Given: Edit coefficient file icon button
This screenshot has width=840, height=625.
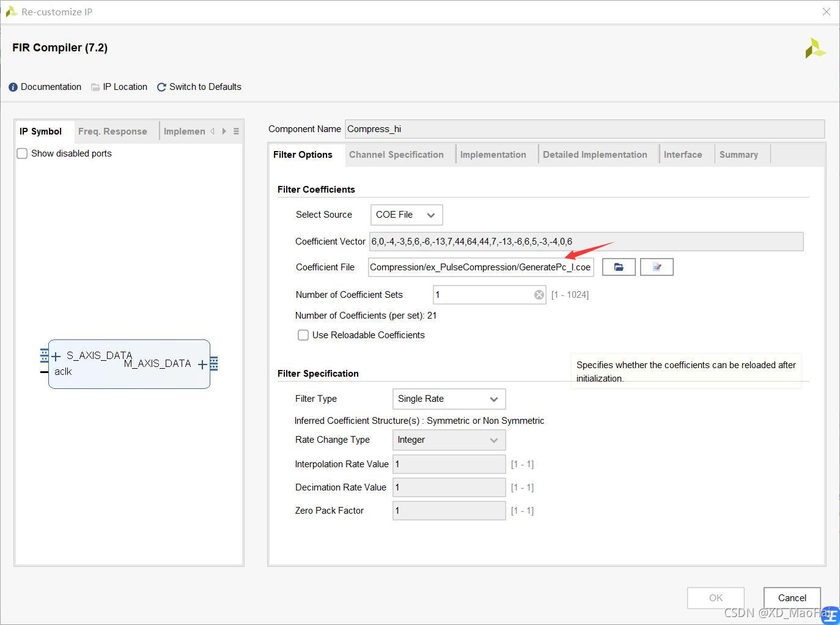Looking at the screenshot, I should pyautogui.click(x=657, y=267).
